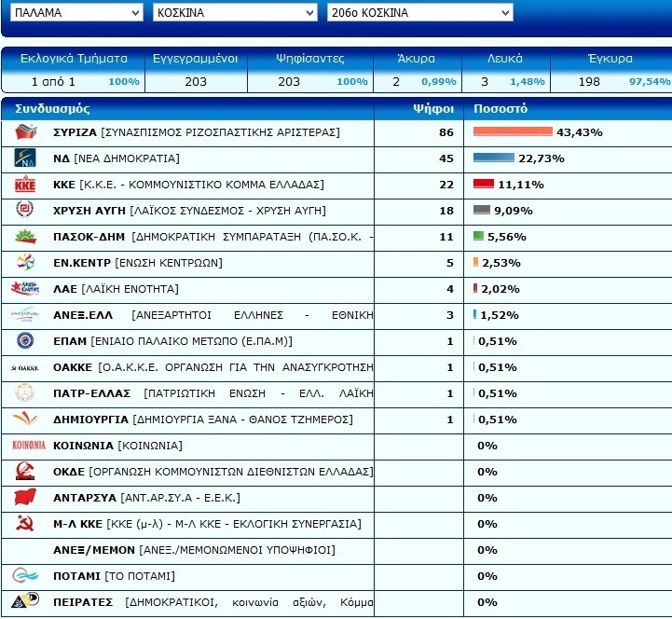This screenshot has width=672, height=619.
Task: Click the ΑΝΕΞ.ΕΛΛ party logo
Action: [x=25, y=314]
